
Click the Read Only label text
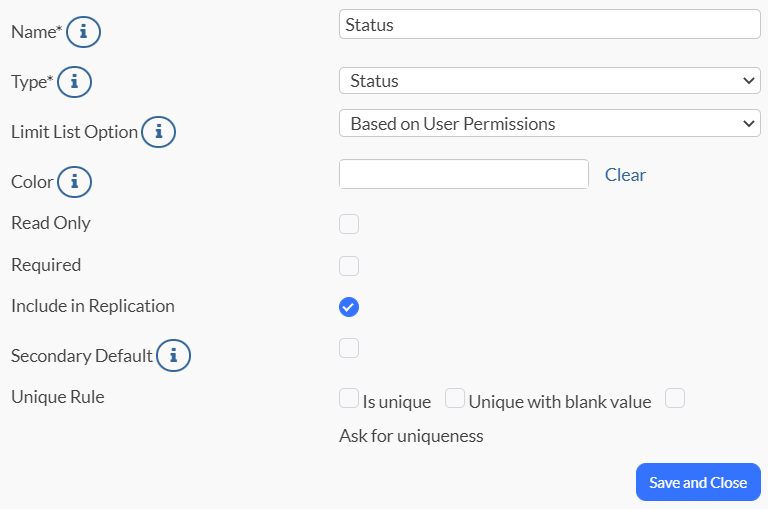point(51,223)
